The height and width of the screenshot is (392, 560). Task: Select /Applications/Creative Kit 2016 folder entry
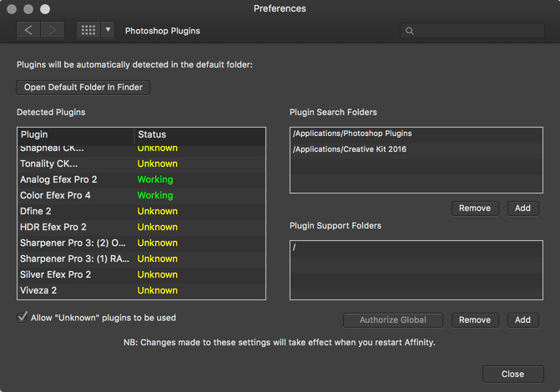[x=416, y=149]
